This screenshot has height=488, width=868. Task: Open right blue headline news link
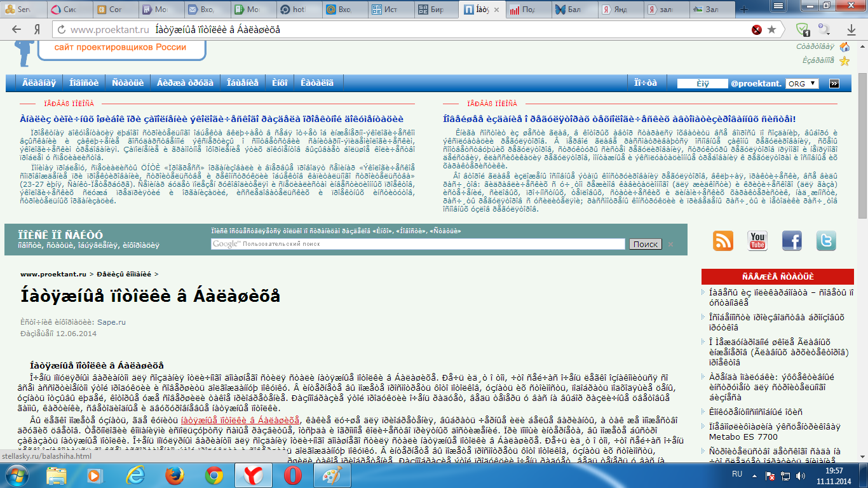[619, 119]
